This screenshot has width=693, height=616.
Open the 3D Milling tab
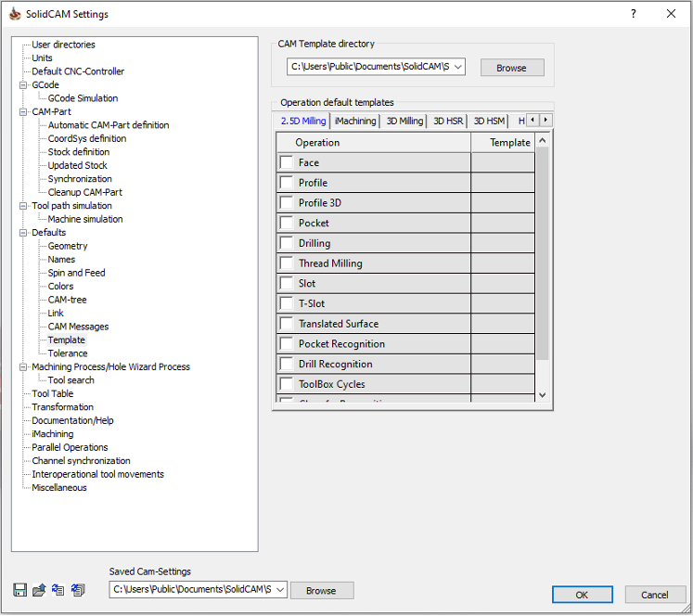pyautogui.click(x=404, y=121)
